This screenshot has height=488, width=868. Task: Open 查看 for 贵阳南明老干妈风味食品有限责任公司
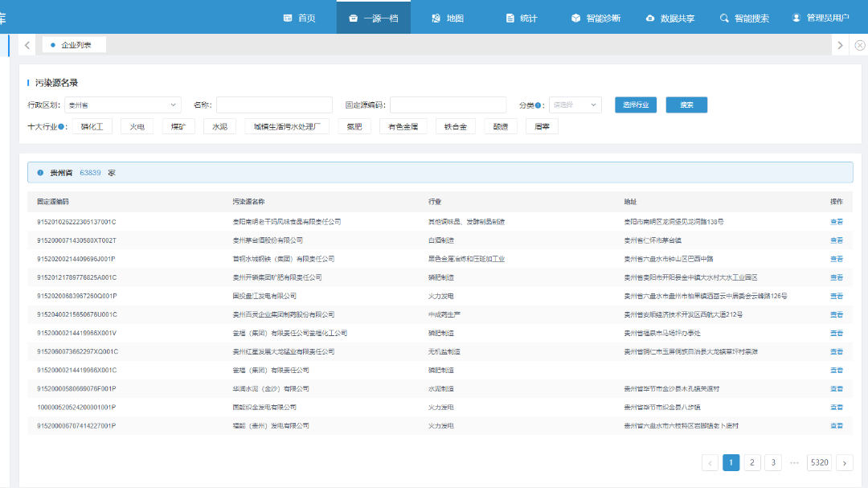click(837, 222)
